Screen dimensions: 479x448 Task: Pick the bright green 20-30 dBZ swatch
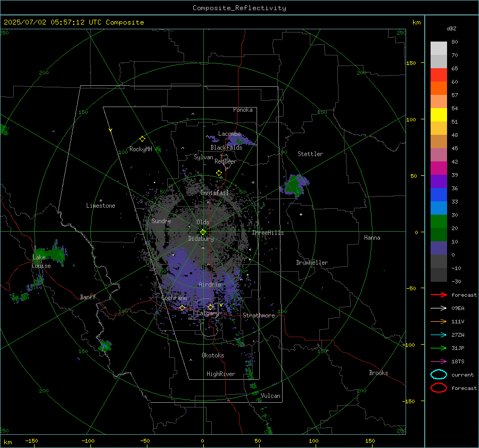tap(439, 222)
